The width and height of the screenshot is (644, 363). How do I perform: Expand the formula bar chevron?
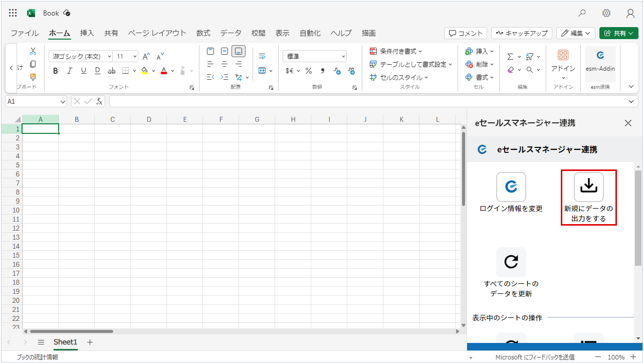(x=631, y=101)
